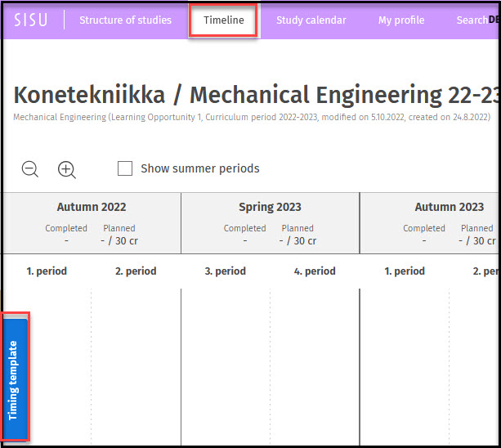Click the 4. period label under Spring 2023

point(315,271)
